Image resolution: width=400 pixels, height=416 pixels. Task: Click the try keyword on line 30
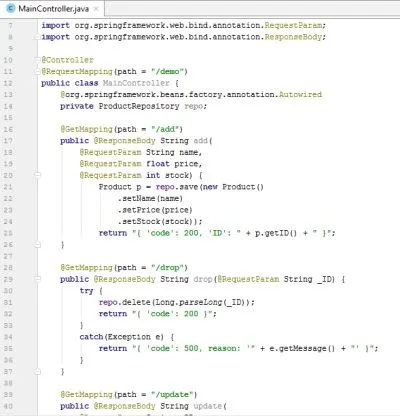pos(86,291)
